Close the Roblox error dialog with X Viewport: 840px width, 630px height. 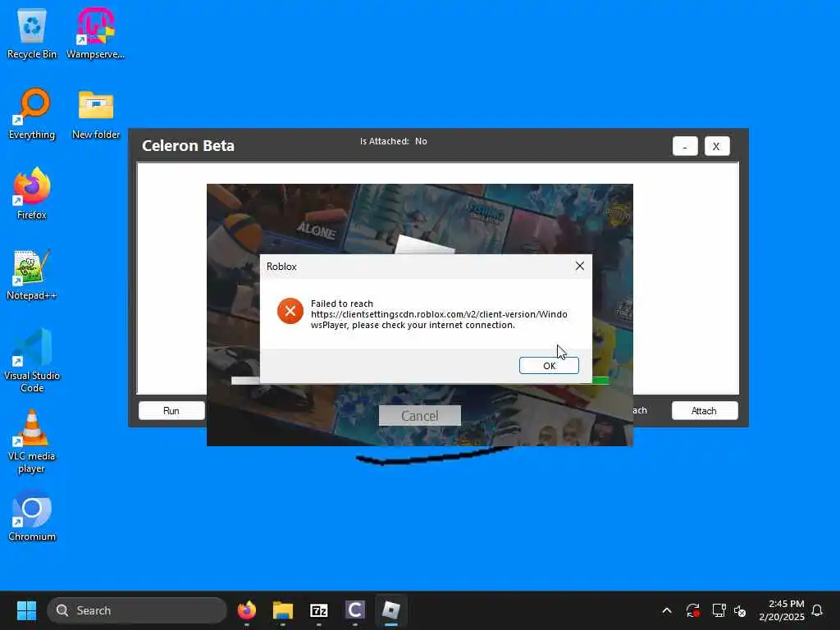(x=580, y=266)
